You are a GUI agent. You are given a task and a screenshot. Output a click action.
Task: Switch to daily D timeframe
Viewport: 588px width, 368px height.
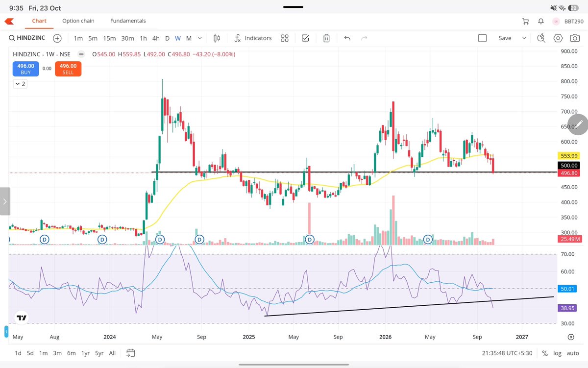coord(167,38)
